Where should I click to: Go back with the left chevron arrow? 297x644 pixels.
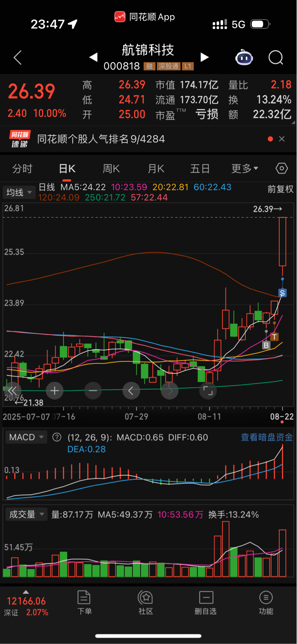tap(18, 58)
